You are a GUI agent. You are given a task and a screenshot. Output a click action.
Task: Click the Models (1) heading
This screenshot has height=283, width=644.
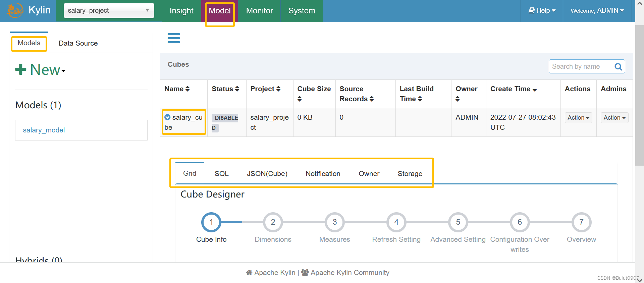[38, 105]
